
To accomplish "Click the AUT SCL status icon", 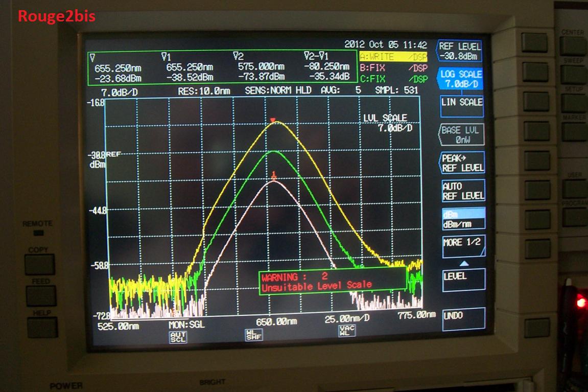I will [178, 336].
